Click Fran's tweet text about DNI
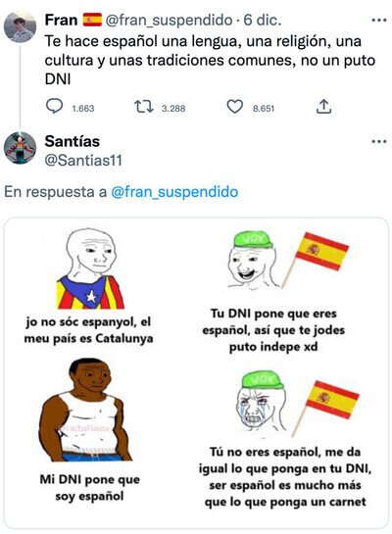Viewport: 392px width, 534px height. [210, 61]
